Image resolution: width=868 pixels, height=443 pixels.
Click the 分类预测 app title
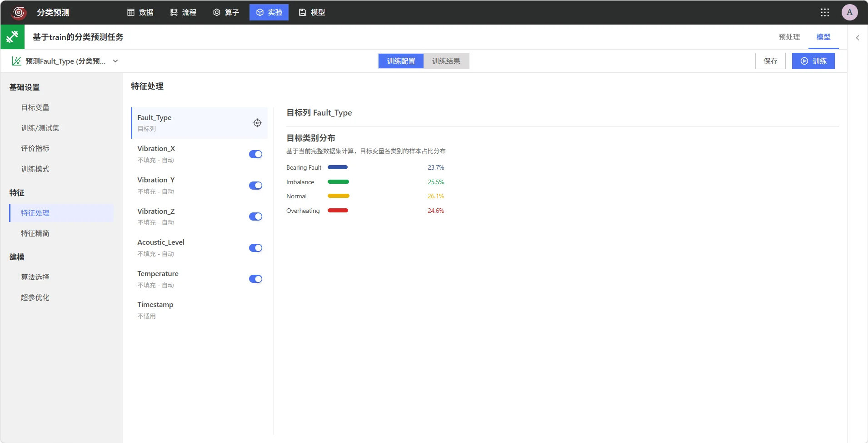tap(53, 12)
